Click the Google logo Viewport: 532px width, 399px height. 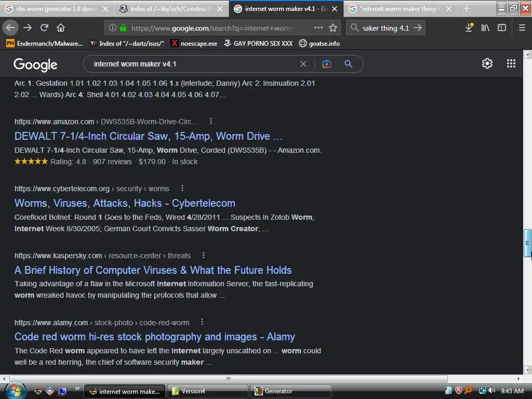pos(35,64)
